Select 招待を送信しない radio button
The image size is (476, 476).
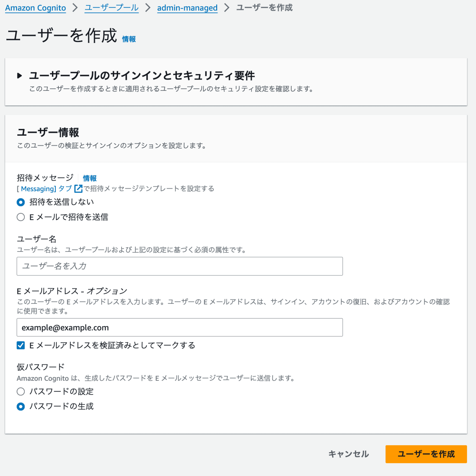point(21,202)
